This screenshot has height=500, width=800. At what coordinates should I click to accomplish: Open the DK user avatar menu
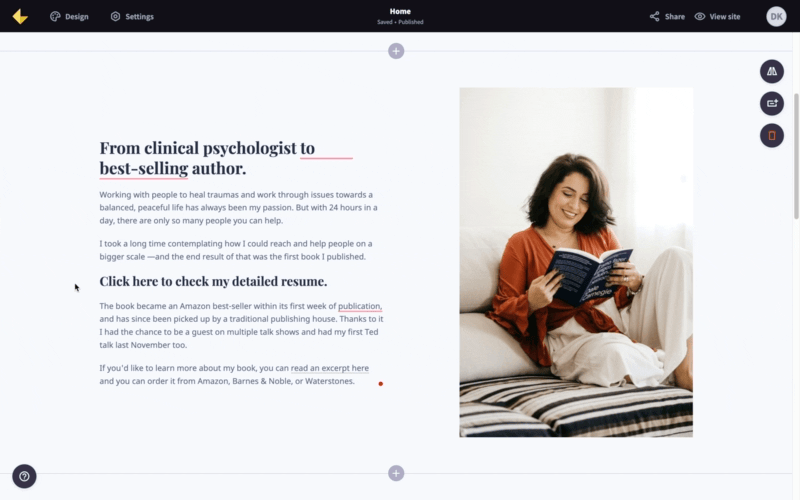776,16
